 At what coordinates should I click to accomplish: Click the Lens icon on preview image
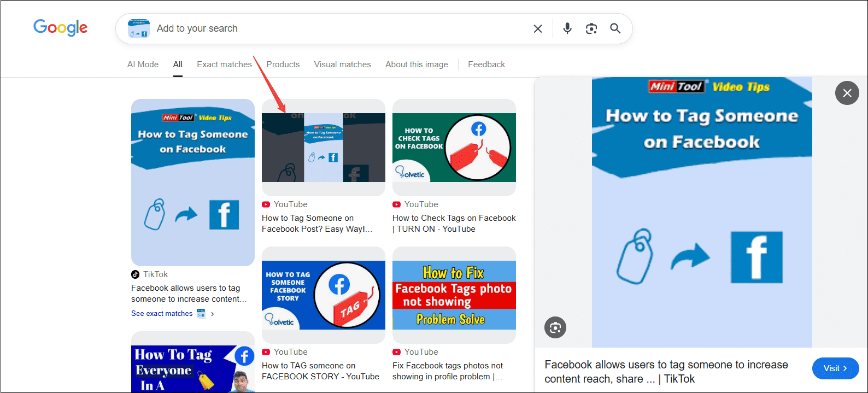(x=555, y=327)
